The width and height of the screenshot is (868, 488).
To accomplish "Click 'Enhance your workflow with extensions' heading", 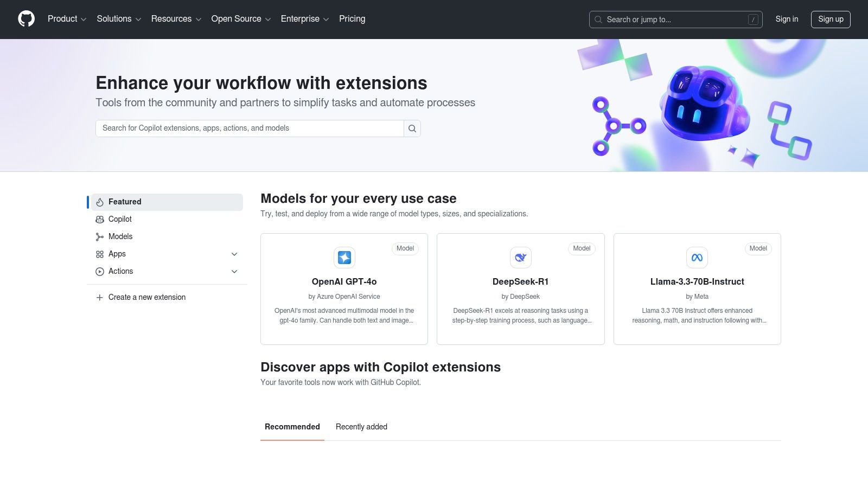I will 261,83.
